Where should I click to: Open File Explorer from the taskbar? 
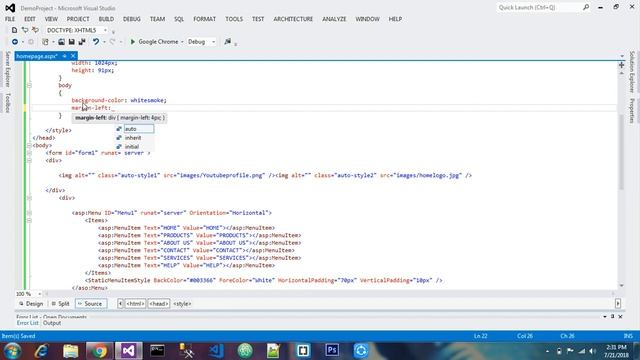pos(70,351)
